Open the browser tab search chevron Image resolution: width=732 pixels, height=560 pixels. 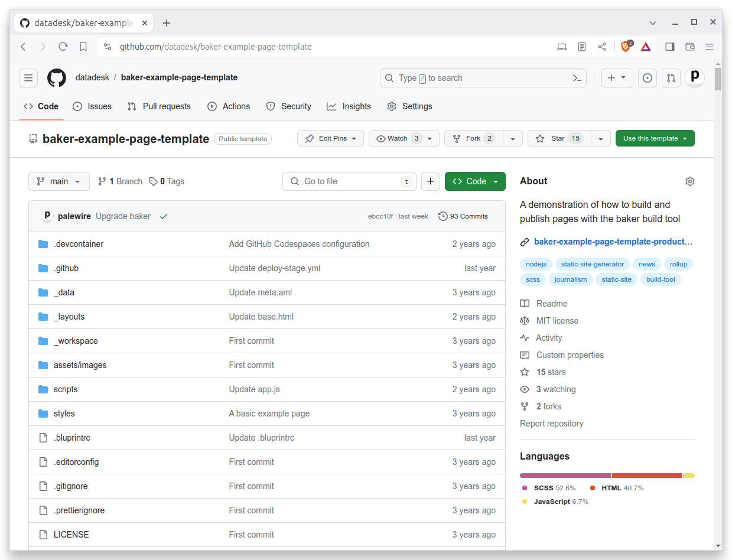(x=653, y=23)
